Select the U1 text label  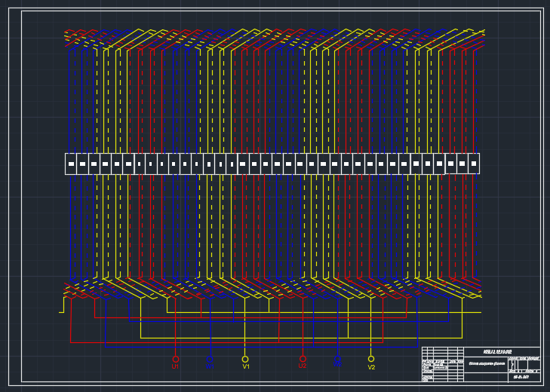click(x=175, y=367)
